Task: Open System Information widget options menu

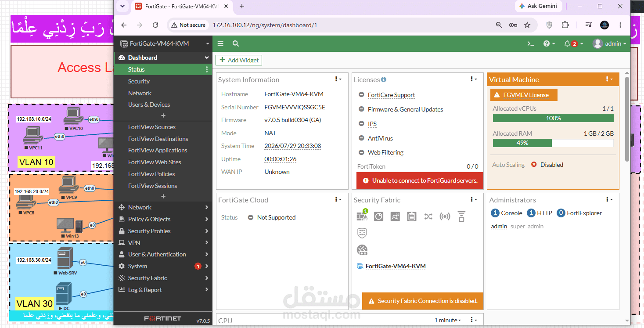Action: coord(338,79)
